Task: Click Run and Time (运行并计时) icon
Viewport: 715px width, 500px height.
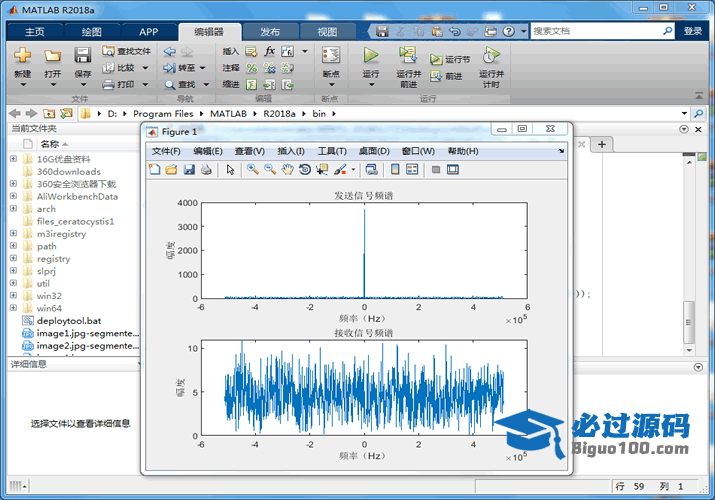Action: click(x=491, y=55)
